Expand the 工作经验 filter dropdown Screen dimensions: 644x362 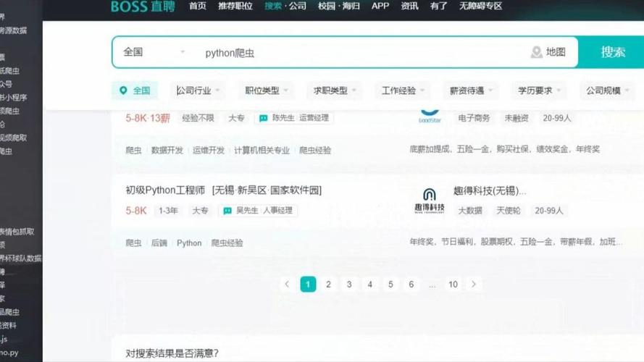point(403,90)
